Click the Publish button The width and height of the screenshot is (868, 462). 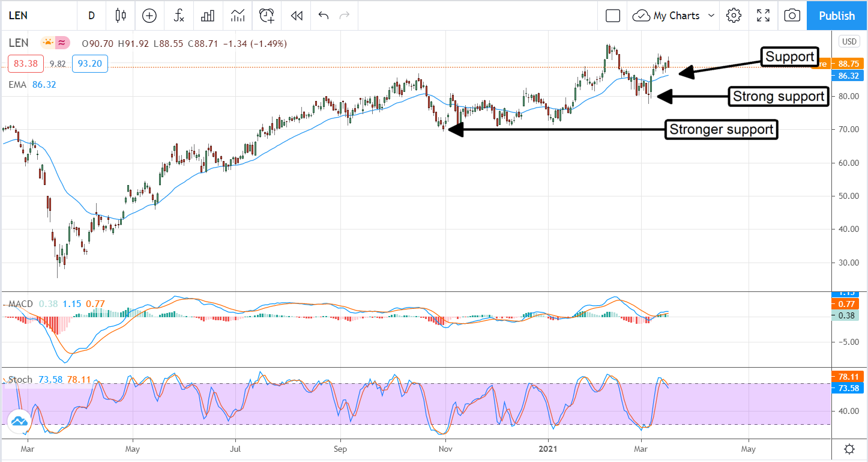[837, 16]
